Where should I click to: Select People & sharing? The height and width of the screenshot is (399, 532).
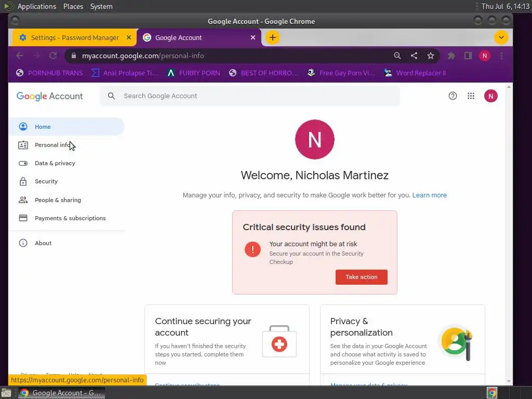66,200
